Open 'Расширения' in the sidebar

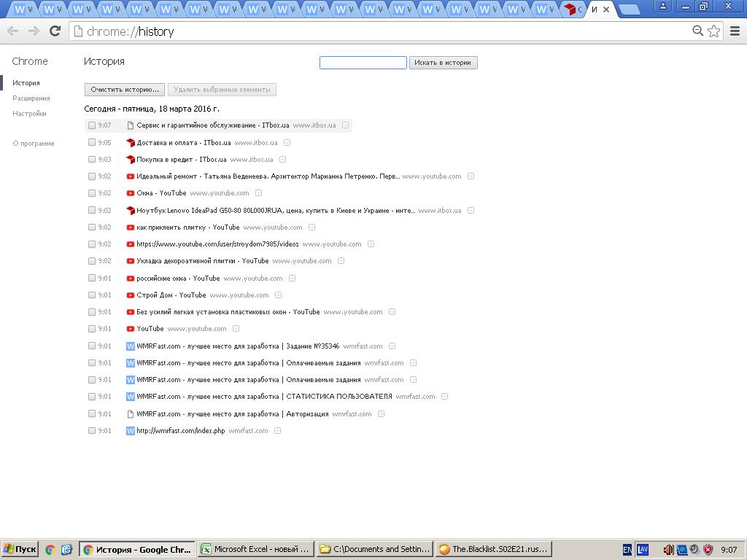(x=31, y=98)
